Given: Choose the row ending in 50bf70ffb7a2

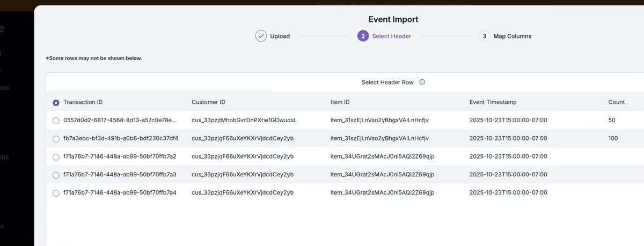Looking at the screenshot, I should [x=56, y=157].
